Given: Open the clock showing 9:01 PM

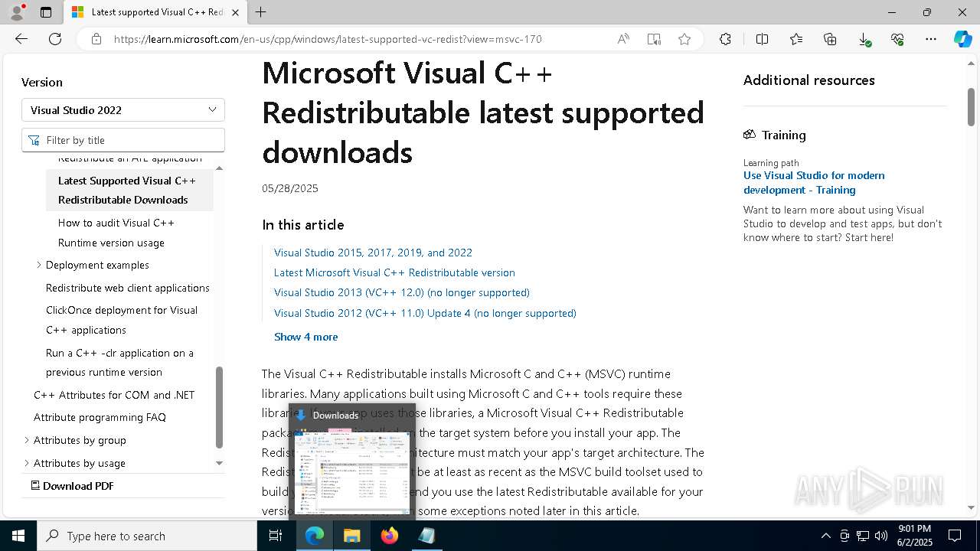Looking at the screenshot, I should pos(914,536).
